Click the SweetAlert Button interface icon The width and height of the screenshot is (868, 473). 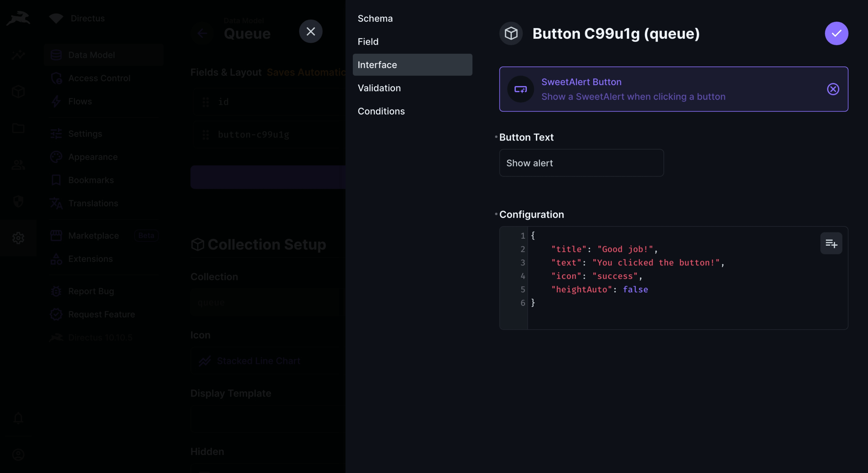point(520,88)
